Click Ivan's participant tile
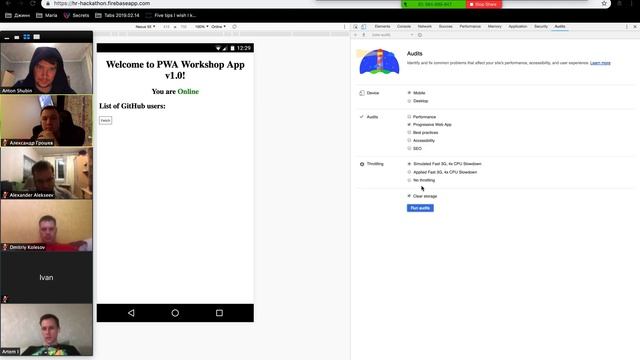The height and width of the screenshot is (360, 640). 47,278
